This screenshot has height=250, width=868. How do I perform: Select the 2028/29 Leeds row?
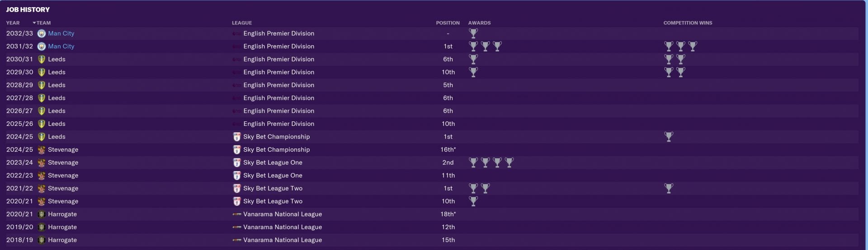click(432, 85)
